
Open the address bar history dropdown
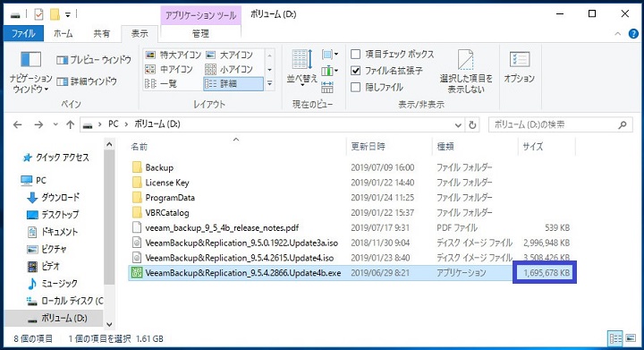point(458,125)
